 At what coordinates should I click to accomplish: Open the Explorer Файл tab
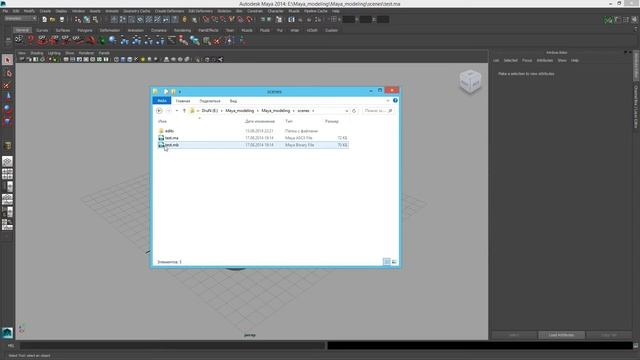[x=162, y=100]
